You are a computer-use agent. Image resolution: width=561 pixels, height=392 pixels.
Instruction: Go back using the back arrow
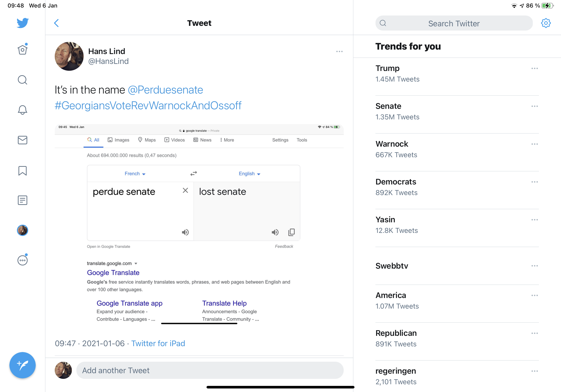pyautogui.click(x=56, y=23)
